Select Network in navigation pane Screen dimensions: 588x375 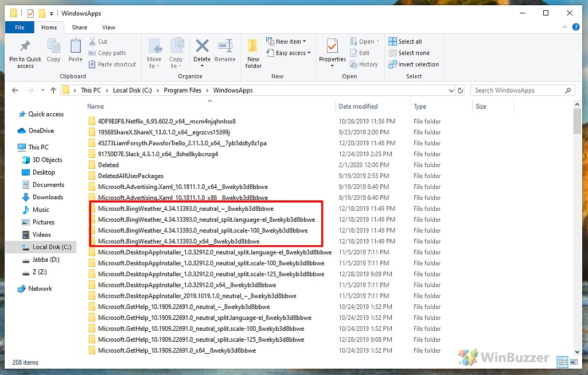(35, 288)
